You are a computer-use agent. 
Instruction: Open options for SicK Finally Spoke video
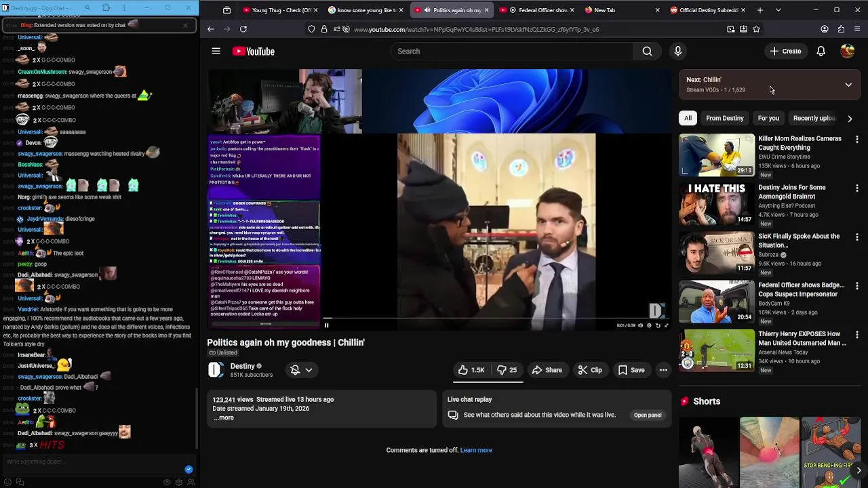click(857, 237)
